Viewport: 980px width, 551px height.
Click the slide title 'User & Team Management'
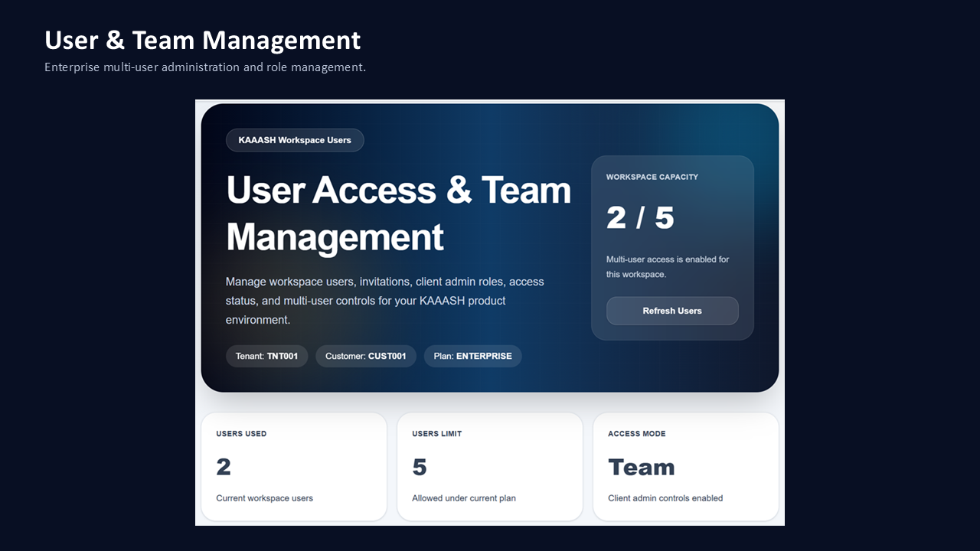[x=203, y=40]
